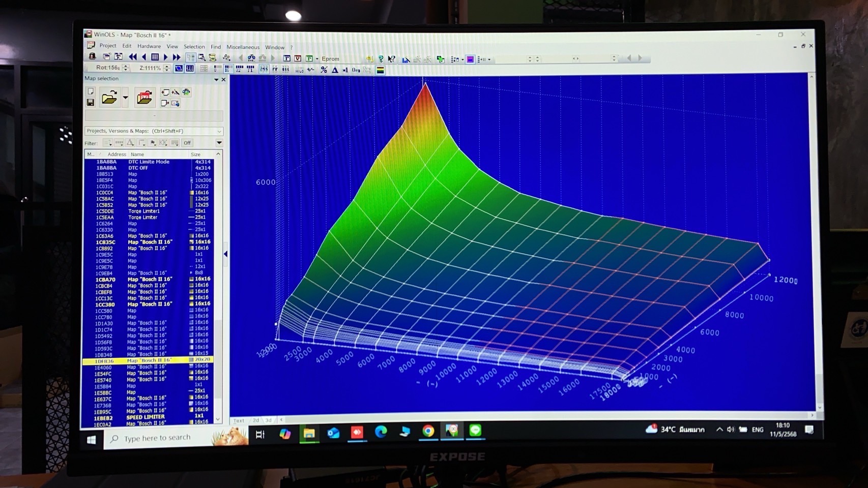868x488 pixels.
Task: Click the red calendar folder icon
Action: (144, 97)
